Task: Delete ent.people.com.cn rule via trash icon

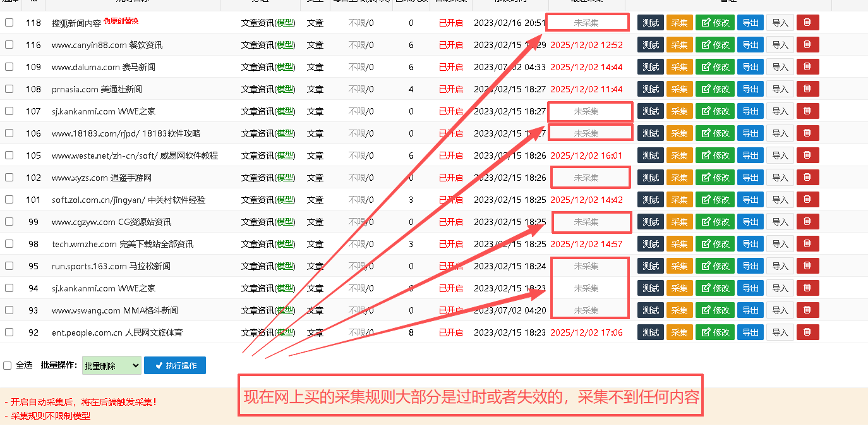Action: pyautogui.click(x=807, y=332)
